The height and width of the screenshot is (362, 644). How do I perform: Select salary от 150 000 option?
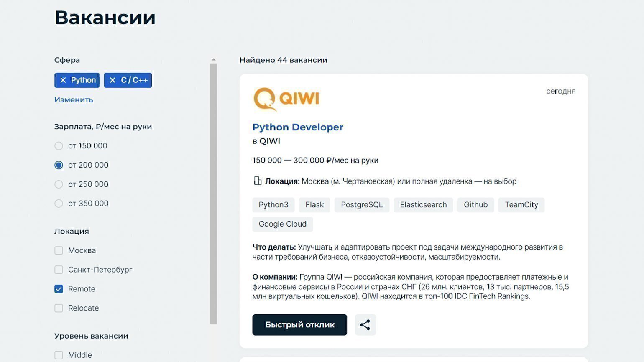[x=59, y=146]
